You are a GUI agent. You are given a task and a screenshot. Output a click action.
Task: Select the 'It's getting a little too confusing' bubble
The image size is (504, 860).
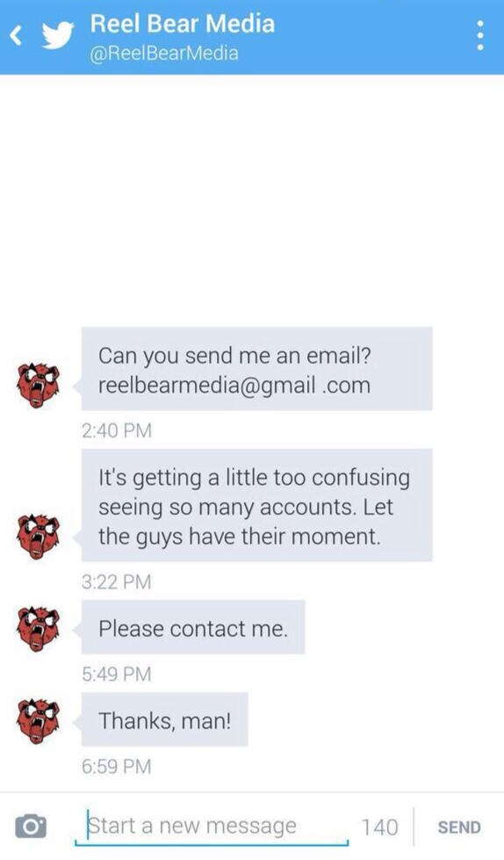tap(256, 505)
